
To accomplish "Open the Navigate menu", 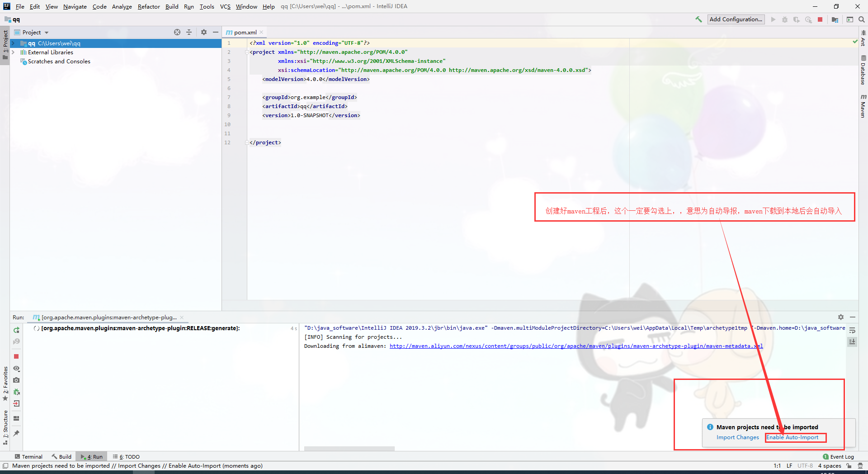I will 75,6.
